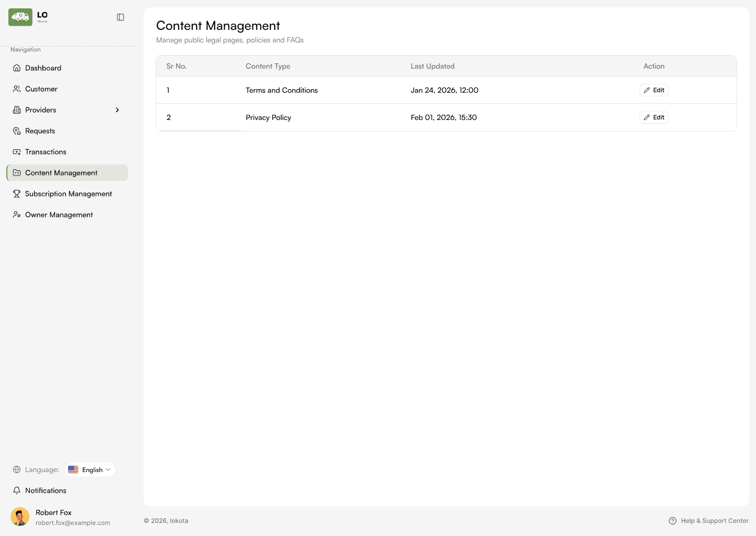Click the Dashboard home icon

[17, 68]
